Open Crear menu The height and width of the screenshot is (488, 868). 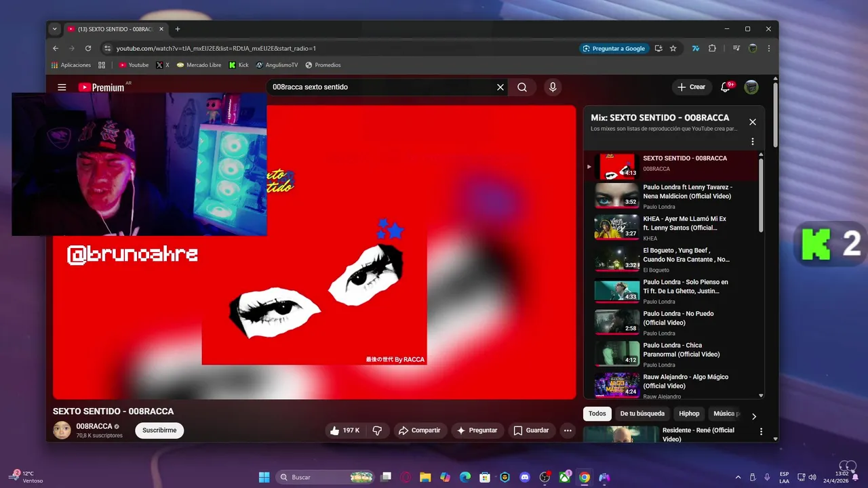[x=691, y=87]
